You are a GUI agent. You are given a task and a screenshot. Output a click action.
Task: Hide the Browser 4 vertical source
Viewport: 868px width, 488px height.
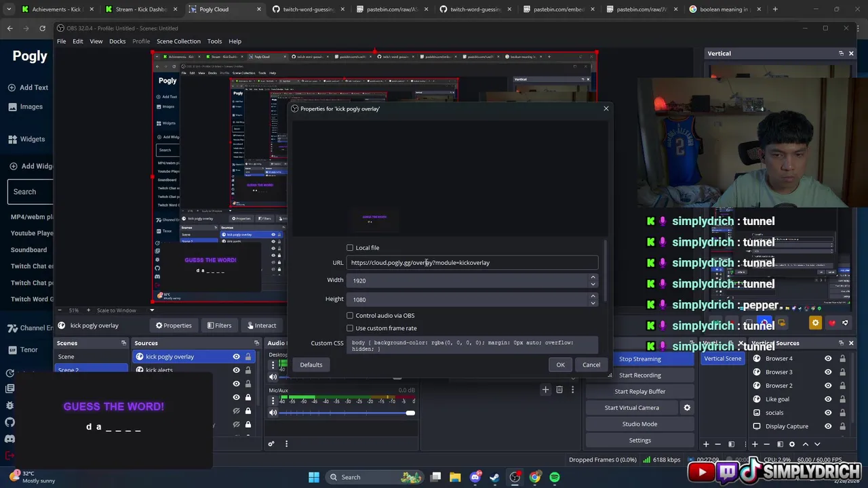click(828, 359)
